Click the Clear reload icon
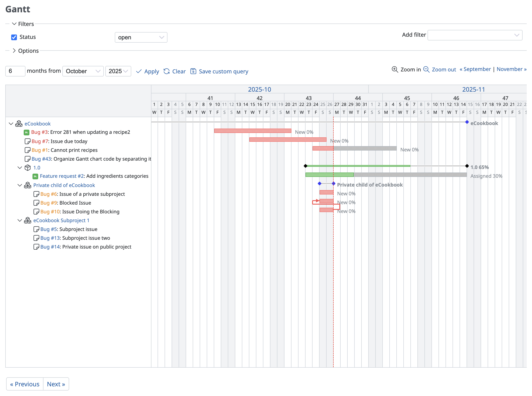532x396 pixels. [167, 71]
